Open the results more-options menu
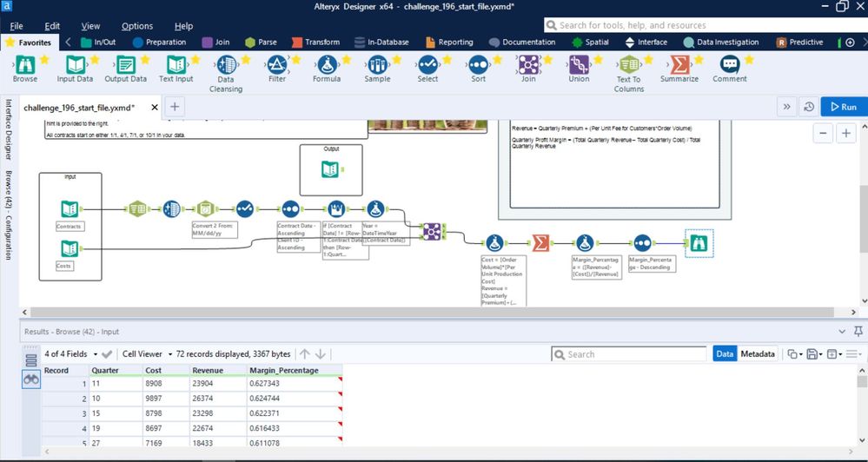 853,354
